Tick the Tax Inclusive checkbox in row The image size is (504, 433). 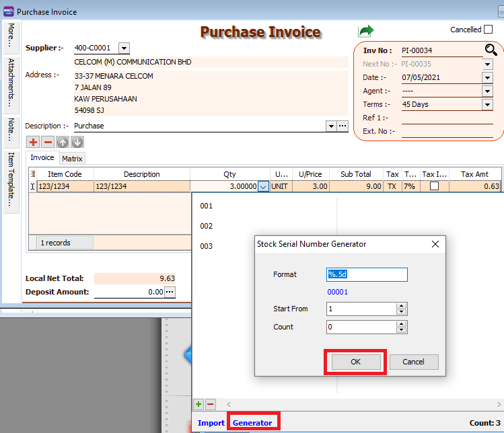tap(434, 186)
